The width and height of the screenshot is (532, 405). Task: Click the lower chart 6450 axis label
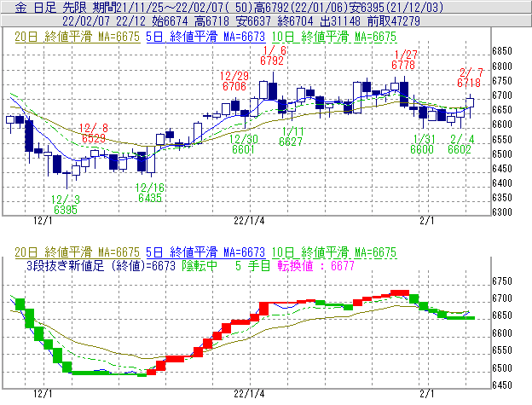click(x=502, y=385)
